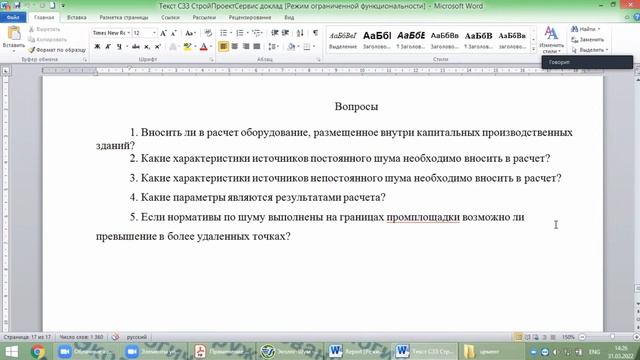Click the bulleted list icon

tap(224, 33)
